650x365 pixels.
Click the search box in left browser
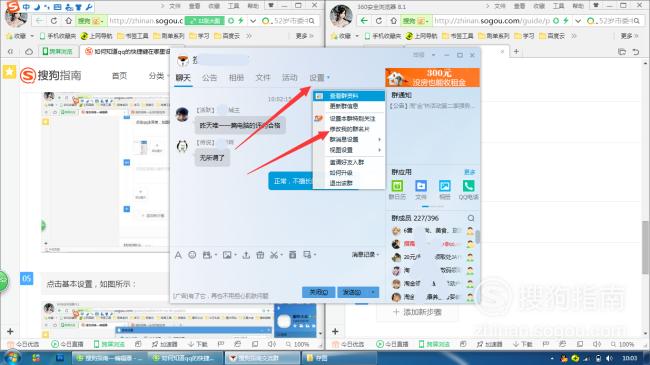coord(289,21)
